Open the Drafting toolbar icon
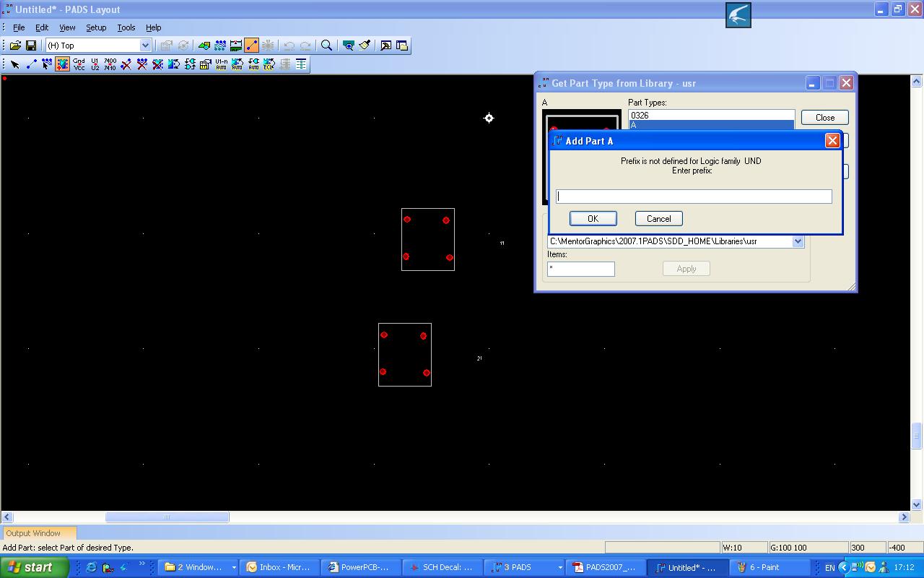The height and width of the screenshot is (578, 924). (x=204, y=46)
